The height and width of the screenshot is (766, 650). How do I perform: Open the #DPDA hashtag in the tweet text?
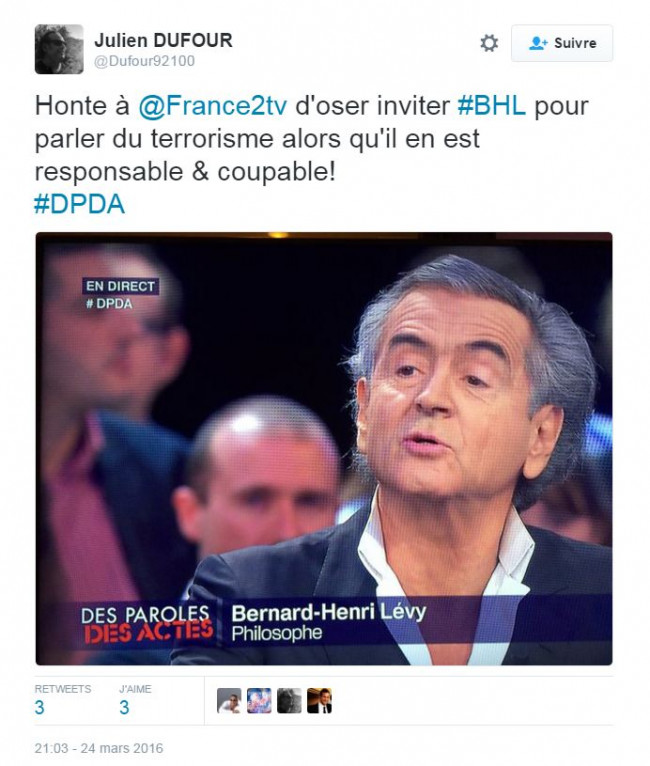pos(80,204)
